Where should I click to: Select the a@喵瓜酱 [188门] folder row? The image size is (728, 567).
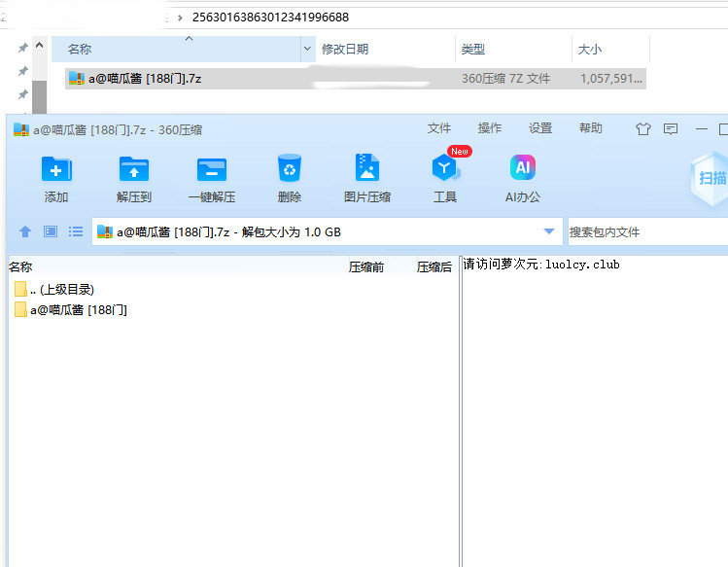click(79, 309)
